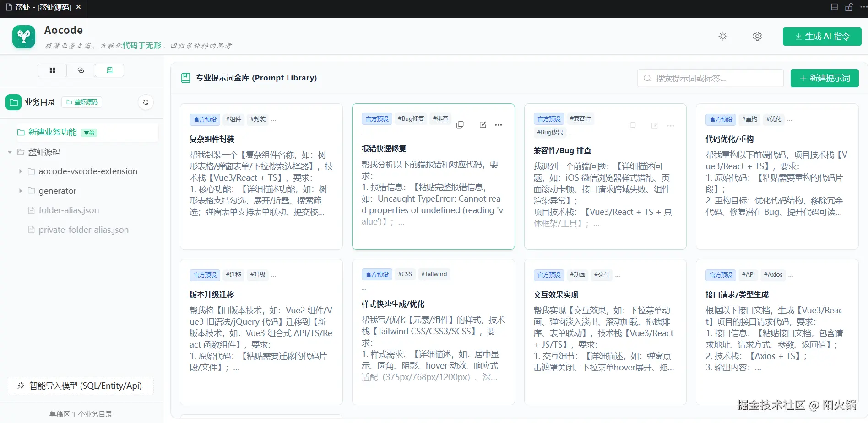Screen dimensions: 868x423
Task: Toggle the light/dark theme sun icon
Action: 723,37
